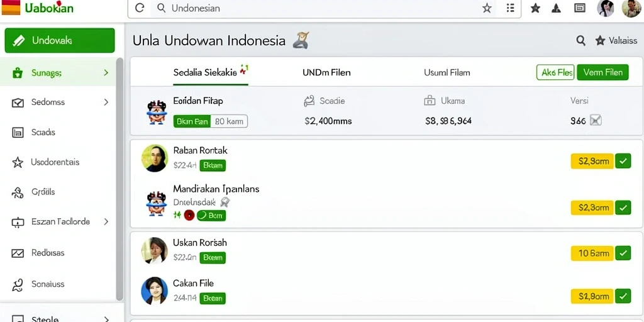This screenshot has height=322, width=644.
Task: Switch to the Usuml Filam tab
Action: coord(447,73)
